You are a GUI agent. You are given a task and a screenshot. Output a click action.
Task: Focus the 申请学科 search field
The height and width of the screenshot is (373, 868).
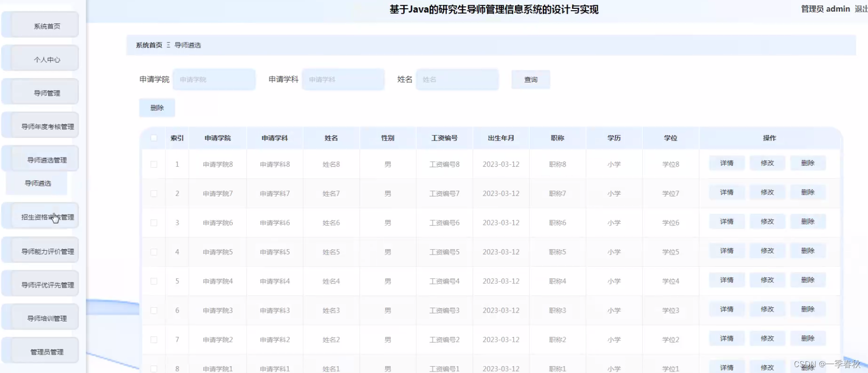coord(343,79)
